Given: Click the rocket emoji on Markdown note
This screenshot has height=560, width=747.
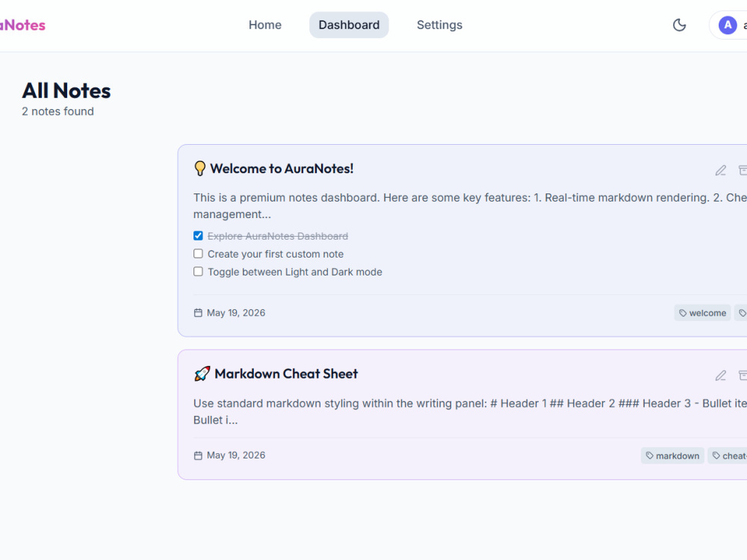Looking at the screenshot, I should coord(202,374).
